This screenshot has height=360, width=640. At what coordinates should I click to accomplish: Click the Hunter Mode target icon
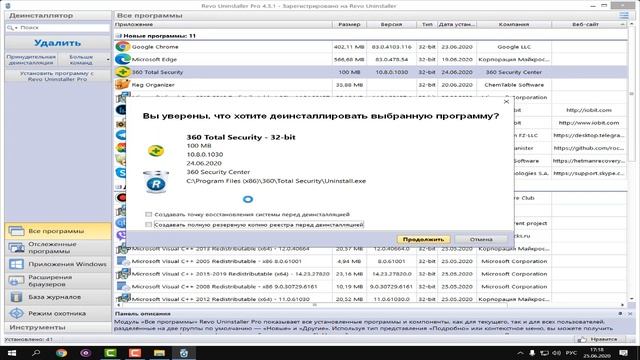(16, 313)
